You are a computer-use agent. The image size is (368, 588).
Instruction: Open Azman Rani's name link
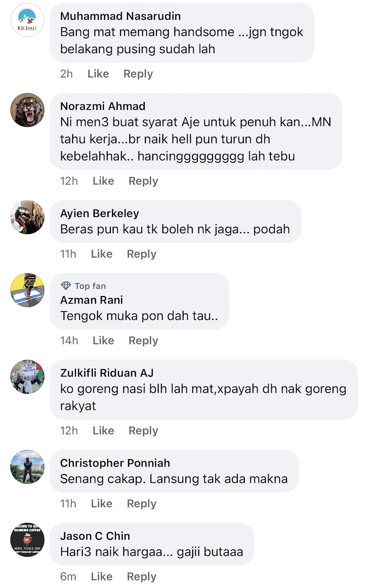[92, 300]
